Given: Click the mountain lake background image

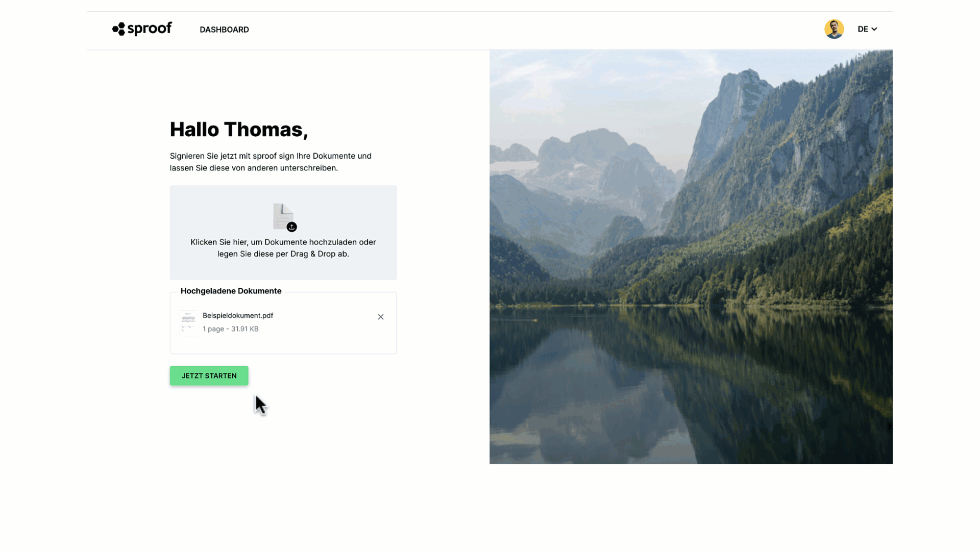Looking at the screenshot, I should click(x=691, y=257).
